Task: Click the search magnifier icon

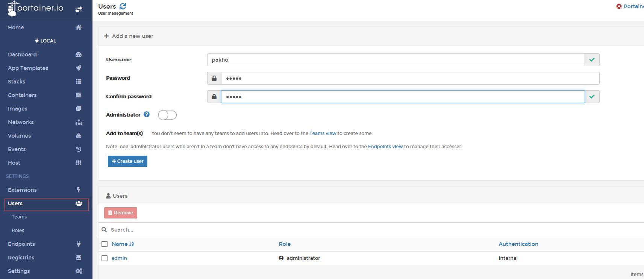Action: tap(104, 229)
